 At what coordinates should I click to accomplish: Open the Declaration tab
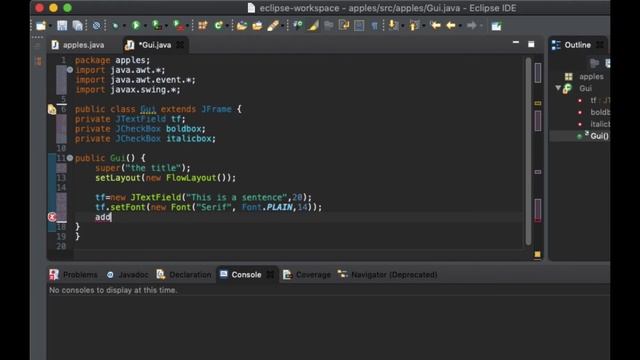tap(184, 275)
